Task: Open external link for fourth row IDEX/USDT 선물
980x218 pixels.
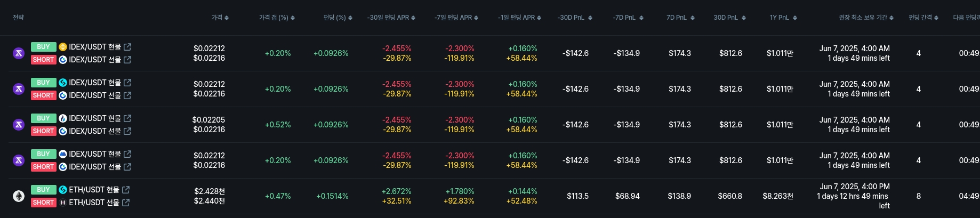Action: [127, 167]
